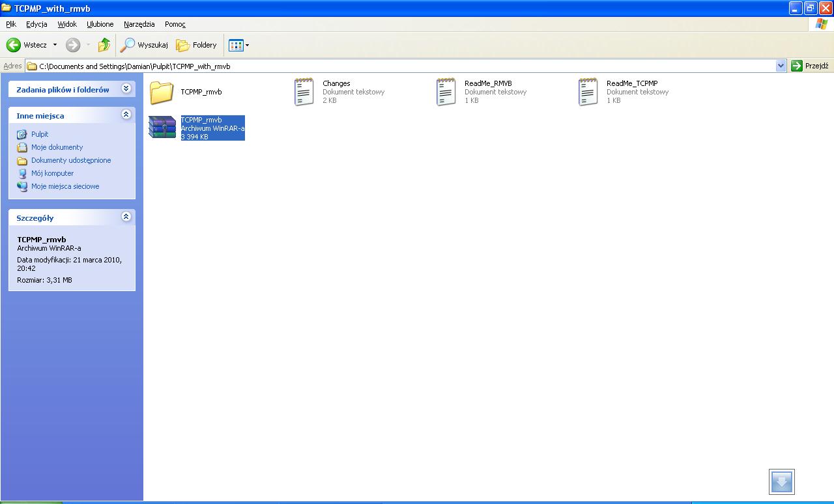Click the "Data modyfikacji: 21 marca 2010" text

(69, 260)
